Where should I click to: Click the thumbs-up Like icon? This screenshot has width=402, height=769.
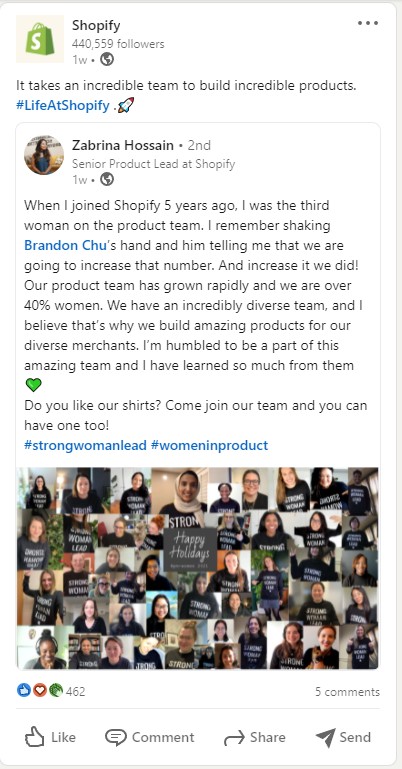pyautogui.click(x=34, y=737)
